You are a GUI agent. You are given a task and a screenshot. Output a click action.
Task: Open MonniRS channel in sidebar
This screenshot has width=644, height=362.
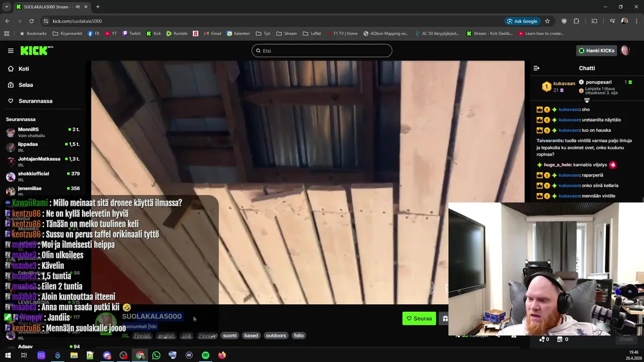[x=43, y=132]
